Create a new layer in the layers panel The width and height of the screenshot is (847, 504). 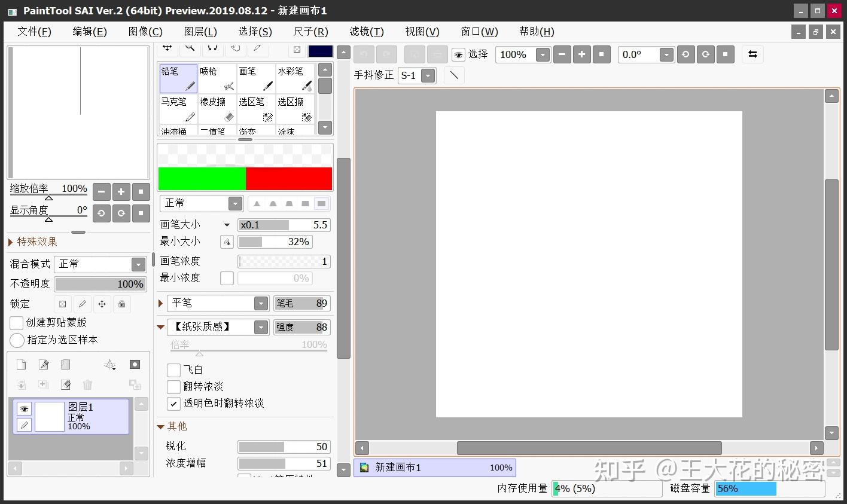click(21, 364)
